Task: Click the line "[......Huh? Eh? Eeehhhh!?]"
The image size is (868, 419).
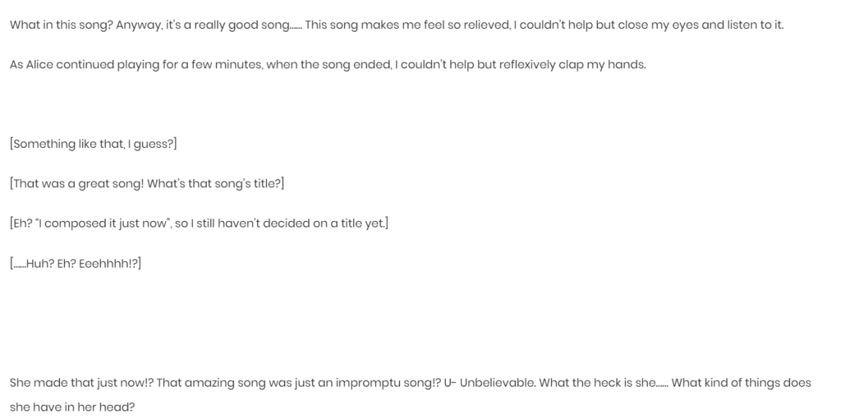Action: point(75,263)
